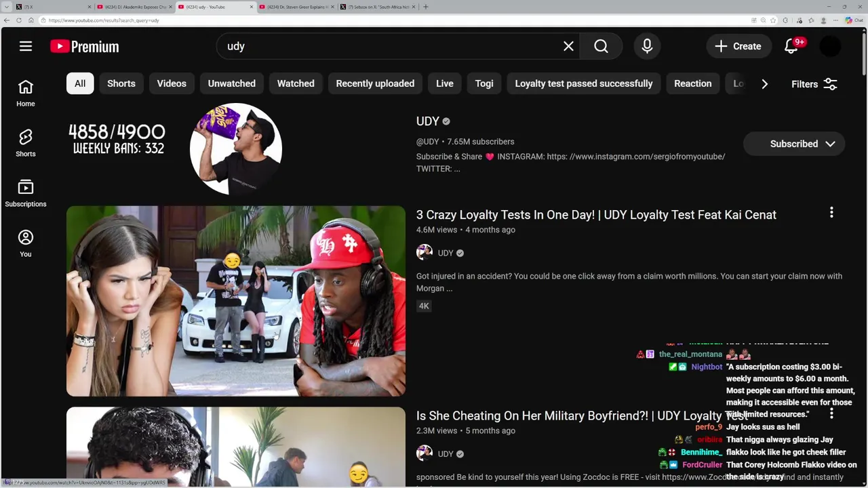868x488 pixels.
Task: Click '@UDY • 7.65M subscribers' text
Action: (465, 142)
